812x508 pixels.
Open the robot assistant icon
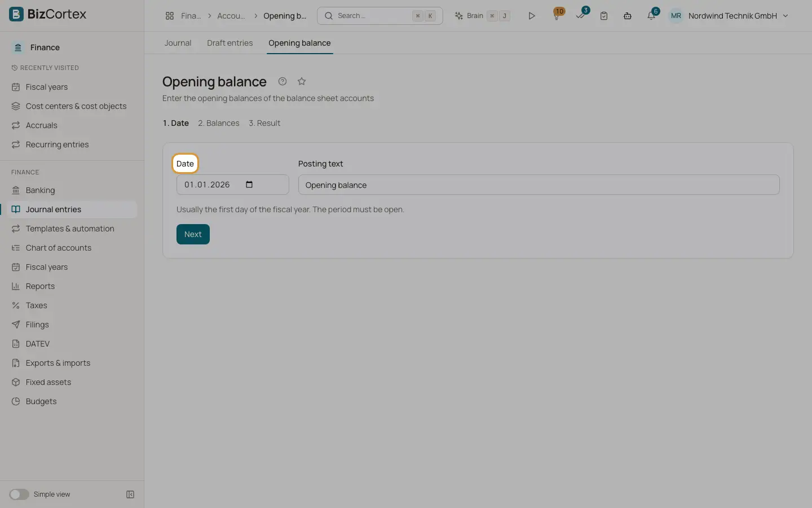click(x=628, y=16)
